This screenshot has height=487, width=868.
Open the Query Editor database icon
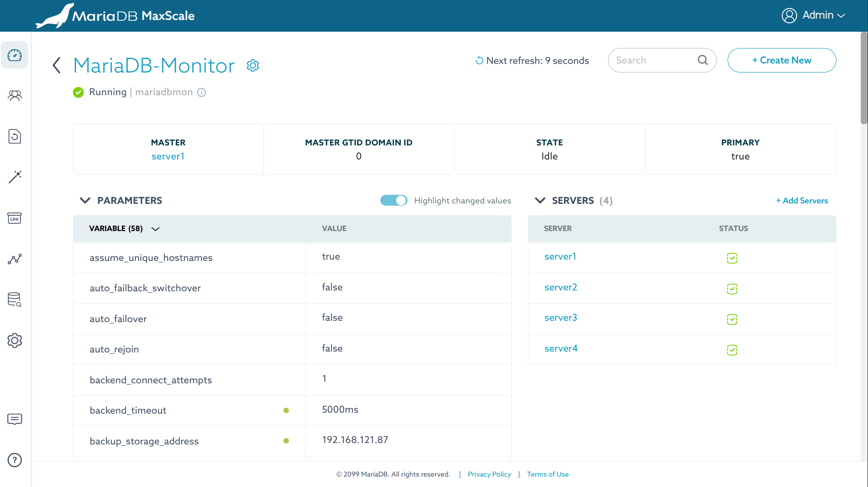14,299
